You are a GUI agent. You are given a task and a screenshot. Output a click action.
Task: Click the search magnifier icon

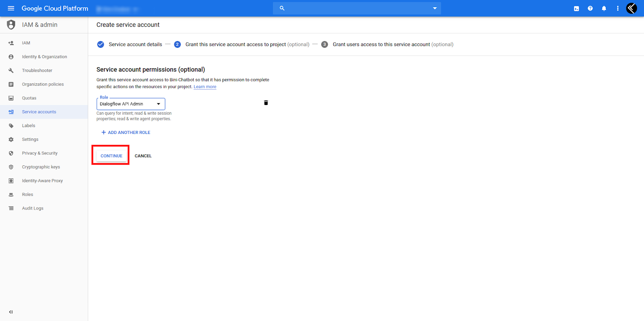(x=282, y=8)
